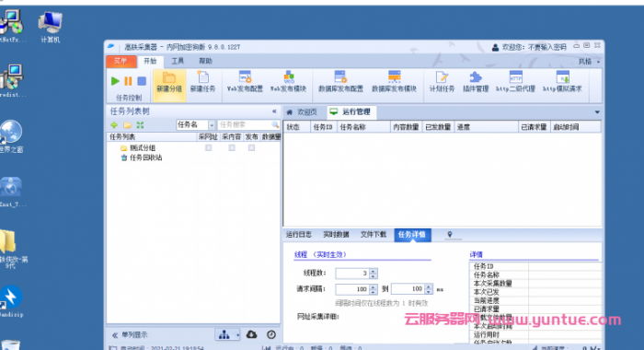Toggle 采内容 checkbox for 测试分组
This screenshot has width=644, height=350.
[232, 147]
